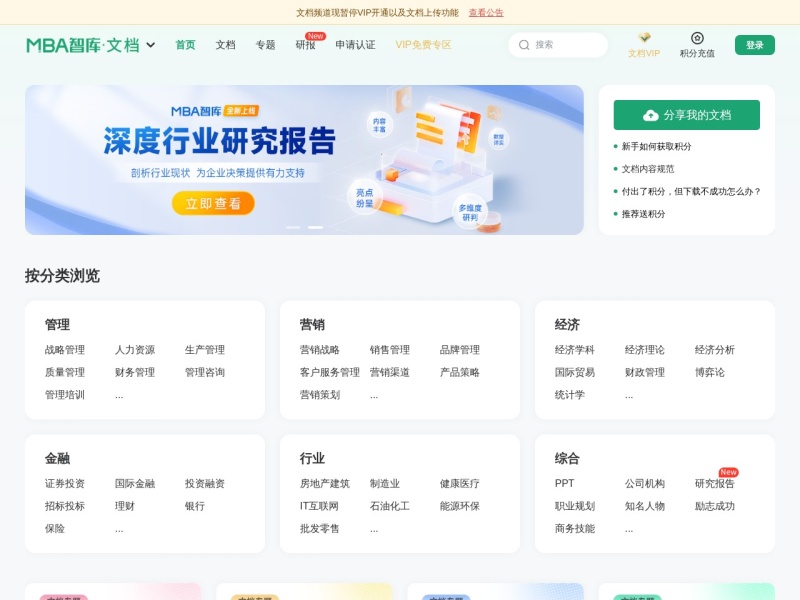This screenshot has width=800, height=600.
Task: Open the VIP免费专区 nav item
Action: (423, 45)
